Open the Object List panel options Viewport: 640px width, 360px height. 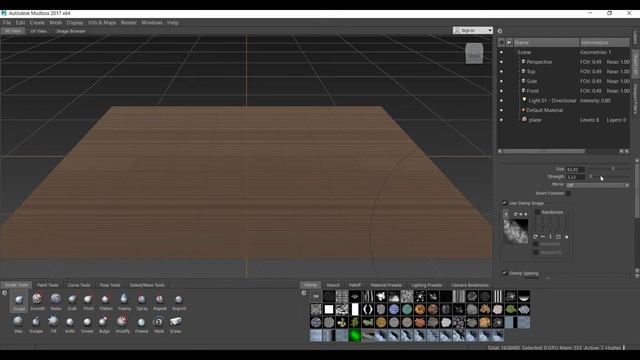500,31
